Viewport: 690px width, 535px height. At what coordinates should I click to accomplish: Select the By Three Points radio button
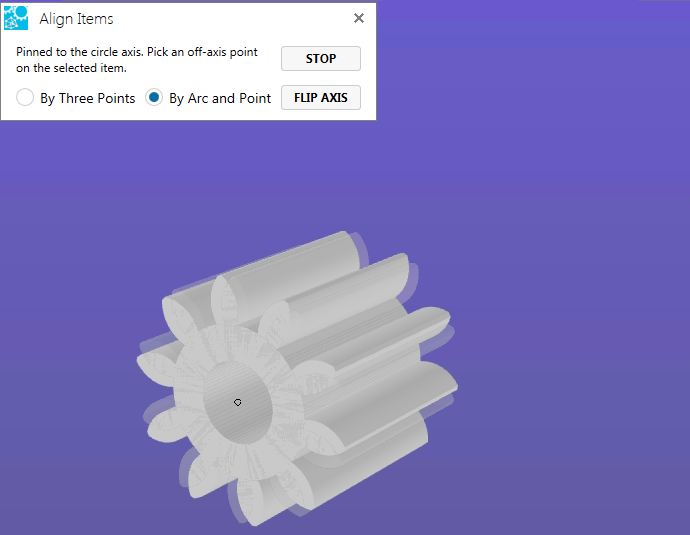click(x=25, y=98)
